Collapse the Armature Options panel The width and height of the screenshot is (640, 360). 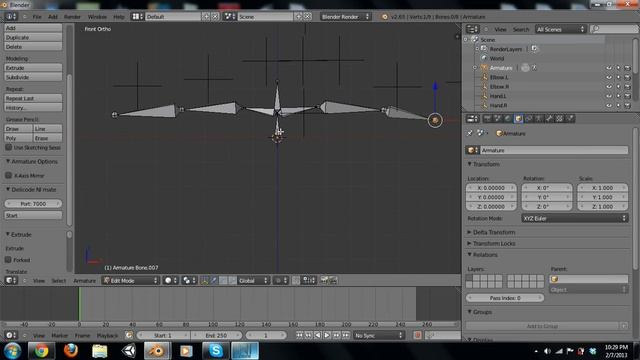(32, 162)
